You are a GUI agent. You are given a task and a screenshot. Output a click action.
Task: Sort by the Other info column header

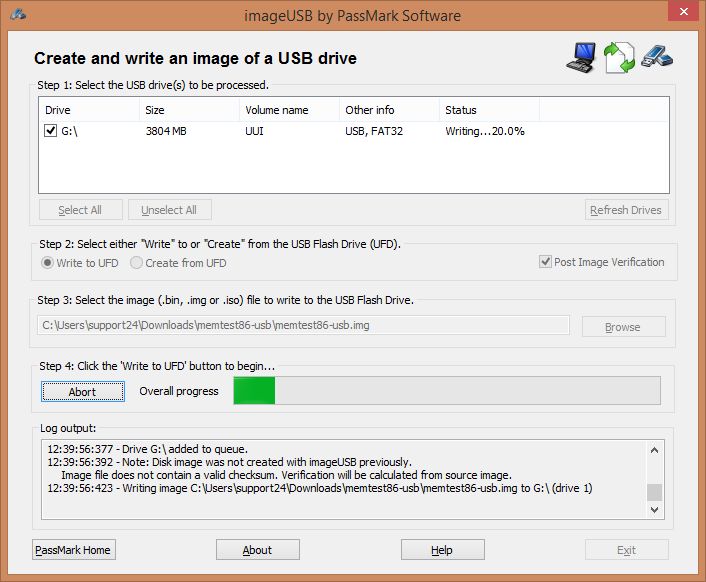pyautogui.click(x=389, y=110)
